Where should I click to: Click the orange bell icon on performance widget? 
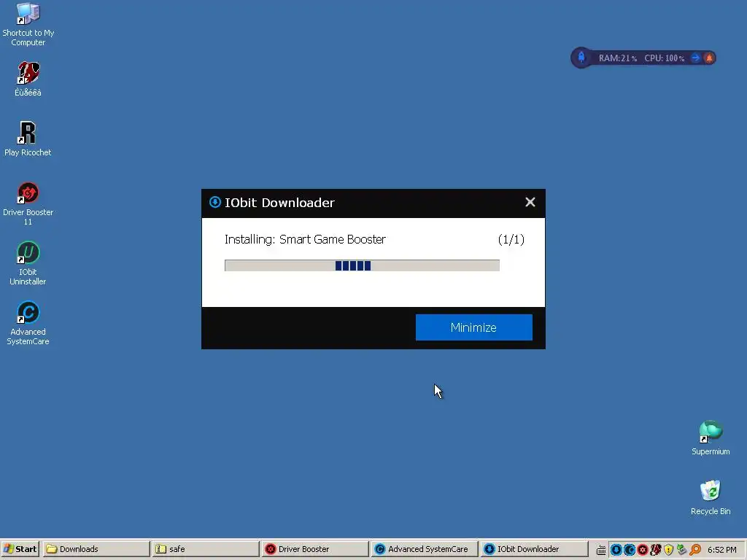[709, 58]
